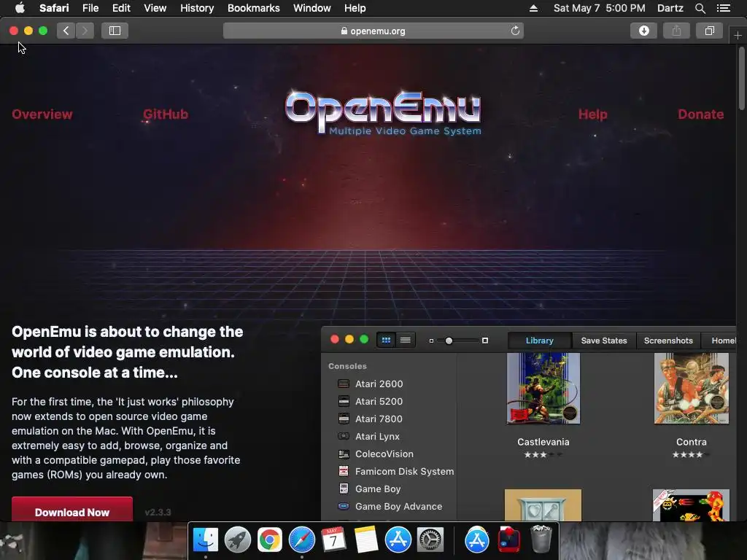Open the GitHub link
This screenshot has width=747, height=560.
(166, 114)
